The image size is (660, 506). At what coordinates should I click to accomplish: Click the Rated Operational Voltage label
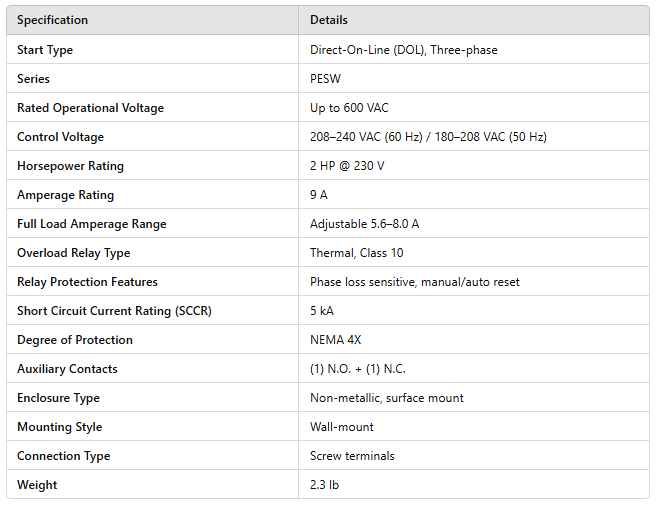click(x=90, y=108)
